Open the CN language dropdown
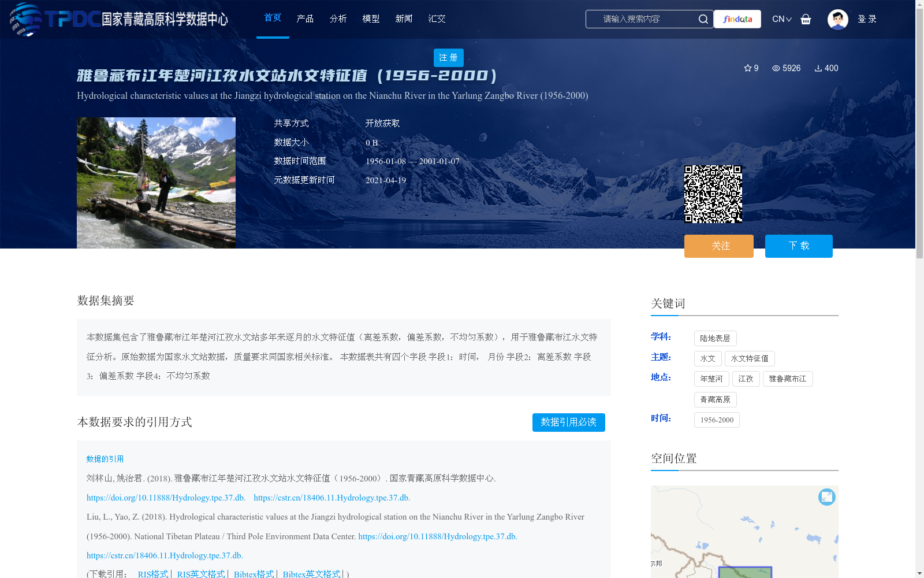Image resolution: width=924 pixels, height=578 pixels. [782, 19]
